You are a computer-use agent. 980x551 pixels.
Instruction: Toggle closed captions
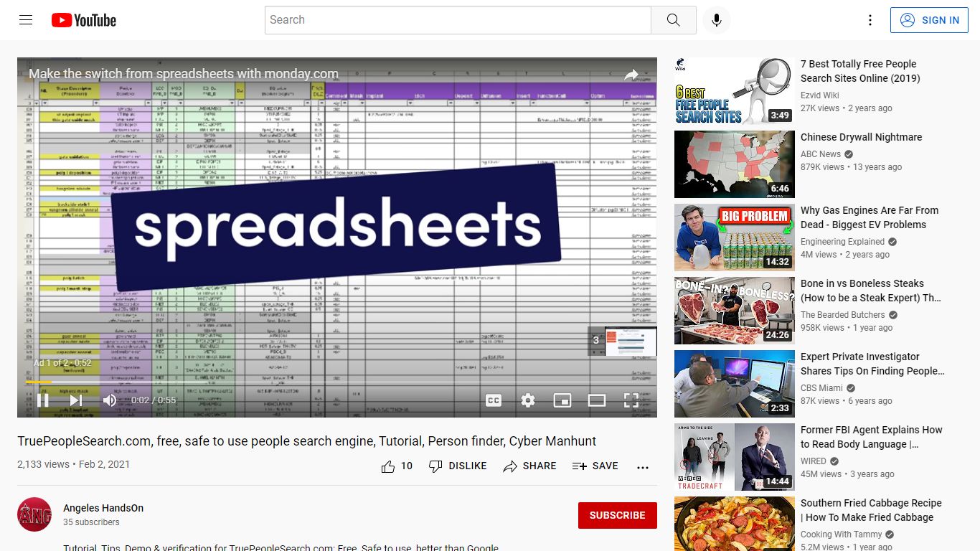tap(494, 400)
